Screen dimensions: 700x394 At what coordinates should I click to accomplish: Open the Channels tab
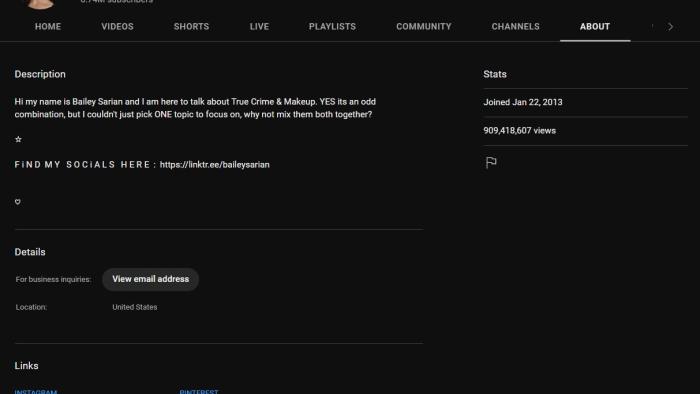(x=516, y=27)
